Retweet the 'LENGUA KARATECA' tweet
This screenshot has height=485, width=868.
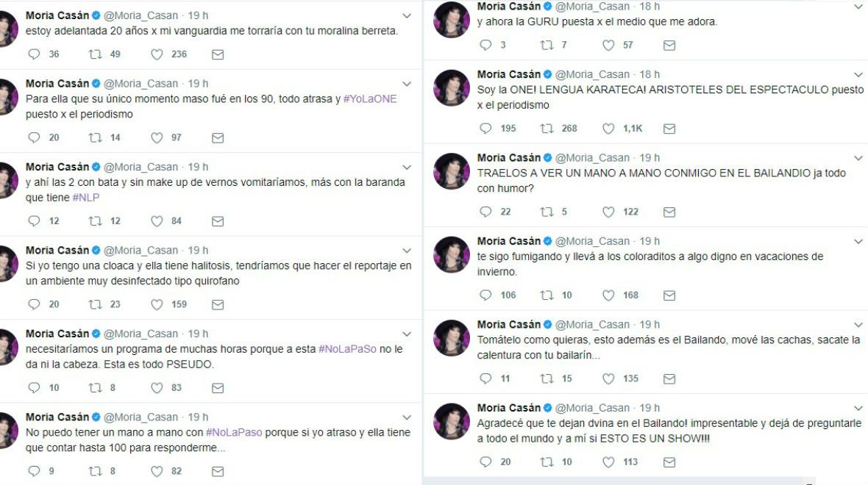point(547,129)
